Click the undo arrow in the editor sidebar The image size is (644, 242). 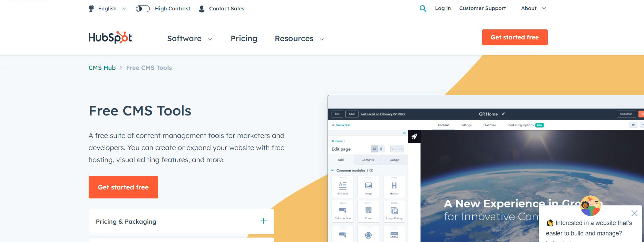click(x=394, y=149)
